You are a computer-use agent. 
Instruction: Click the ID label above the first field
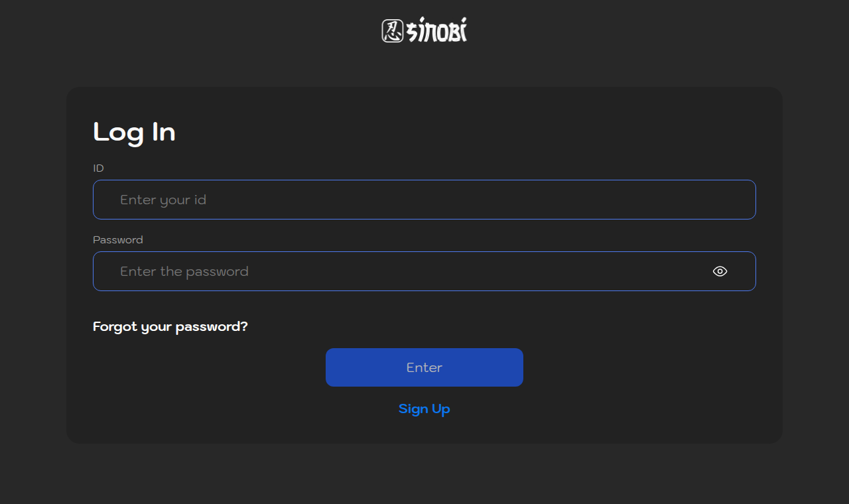[98, 168]
